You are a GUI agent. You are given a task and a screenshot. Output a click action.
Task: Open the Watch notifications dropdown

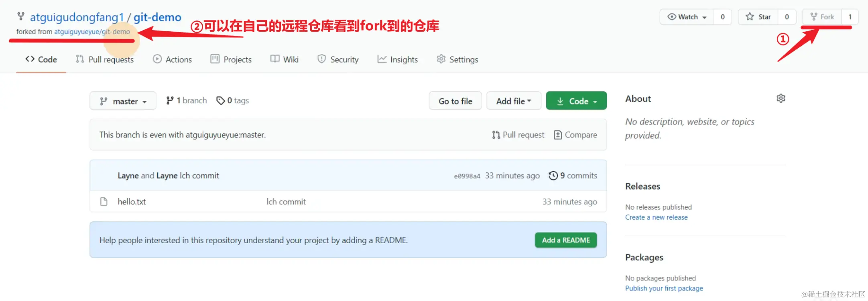coord(687,17)
